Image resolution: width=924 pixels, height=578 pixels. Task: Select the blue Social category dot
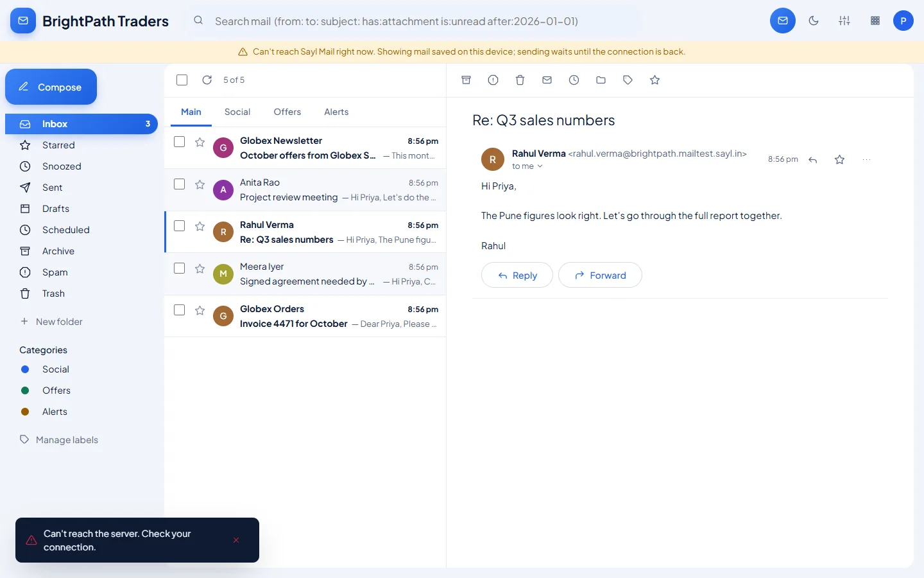pyautogui.click(x=25, y=369)
